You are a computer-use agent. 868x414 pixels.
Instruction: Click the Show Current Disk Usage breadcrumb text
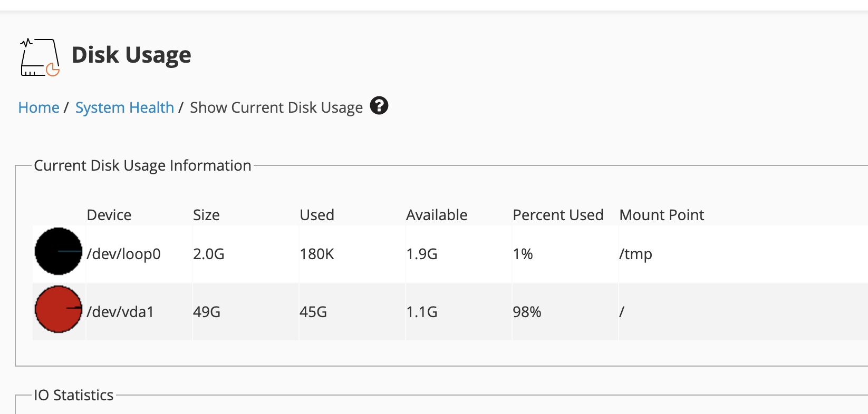click(276, 107)
